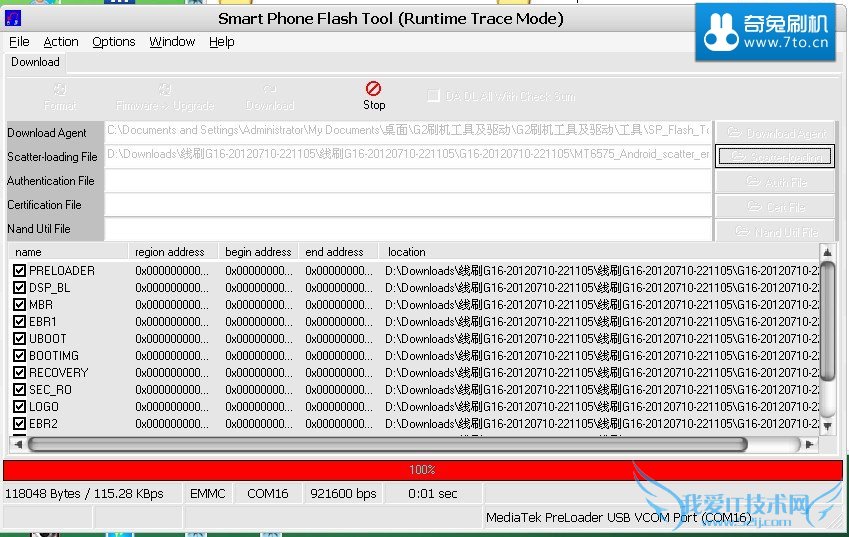Select the Download tab
Screen dimensions: 849x537
tap(35, 62)
